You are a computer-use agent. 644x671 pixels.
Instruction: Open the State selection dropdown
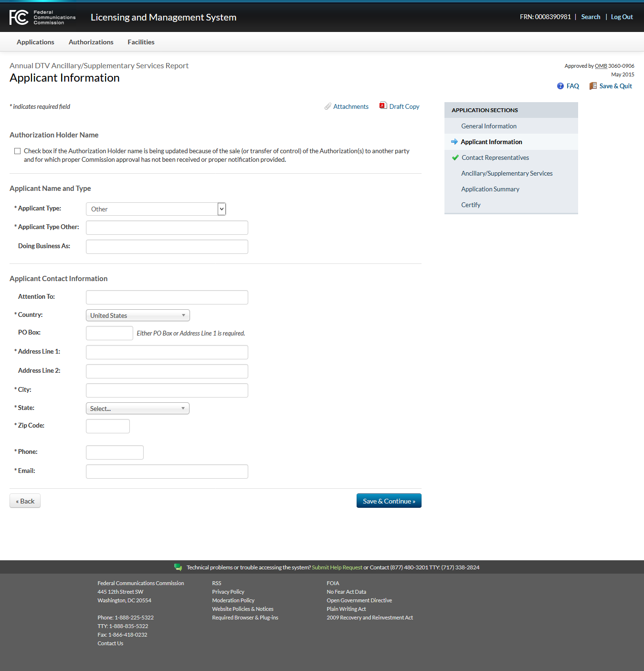(x=137, y=409)
